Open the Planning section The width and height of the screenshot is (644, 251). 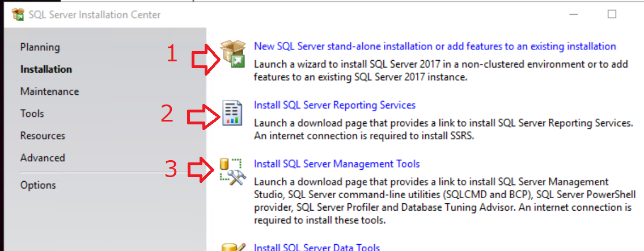click(40, 47)
